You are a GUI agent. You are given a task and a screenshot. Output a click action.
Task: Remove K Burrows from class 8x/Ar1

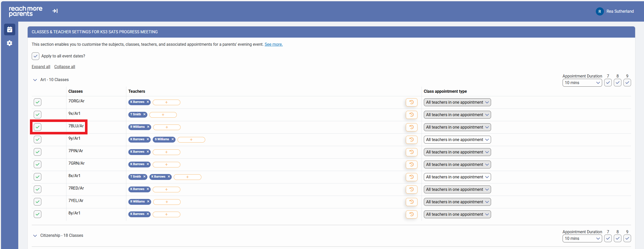[x=169, y=177]
